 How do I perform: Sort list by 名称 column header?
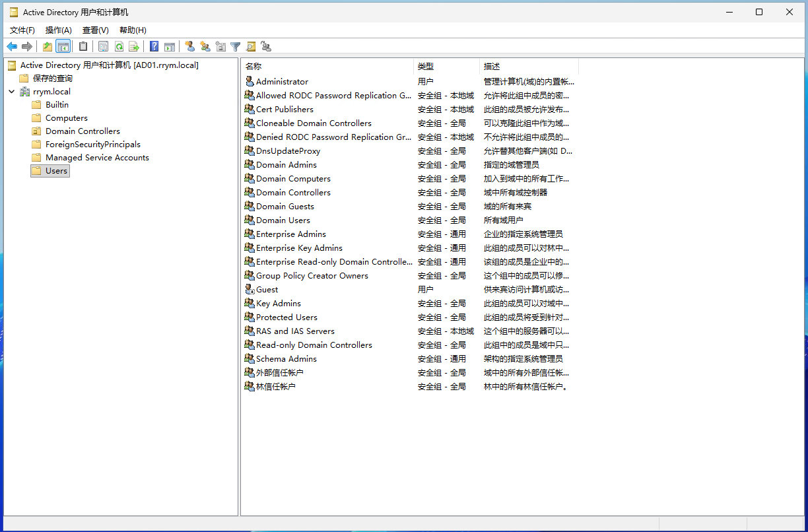(x=253, y=67)
